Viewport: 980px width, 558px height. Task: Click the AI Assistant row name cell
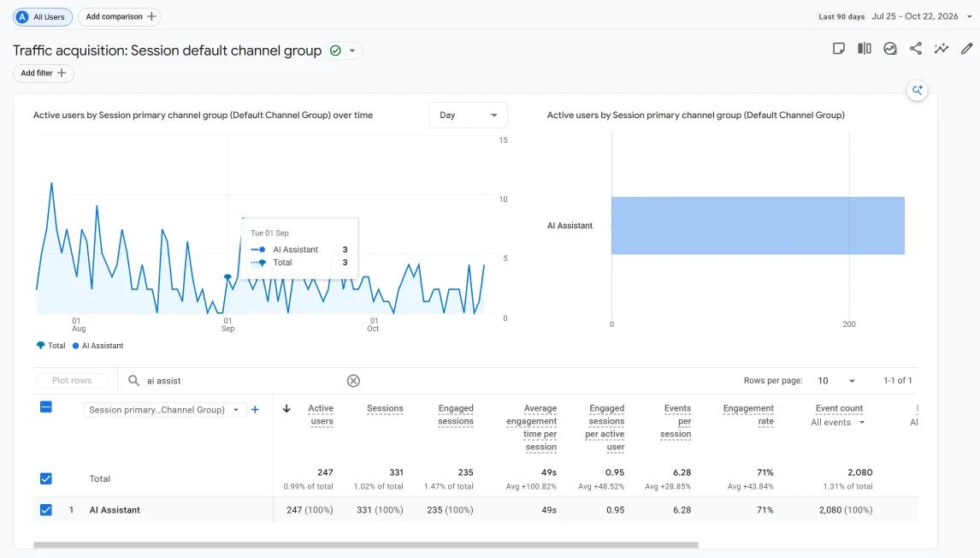click(x=115, y=510)
